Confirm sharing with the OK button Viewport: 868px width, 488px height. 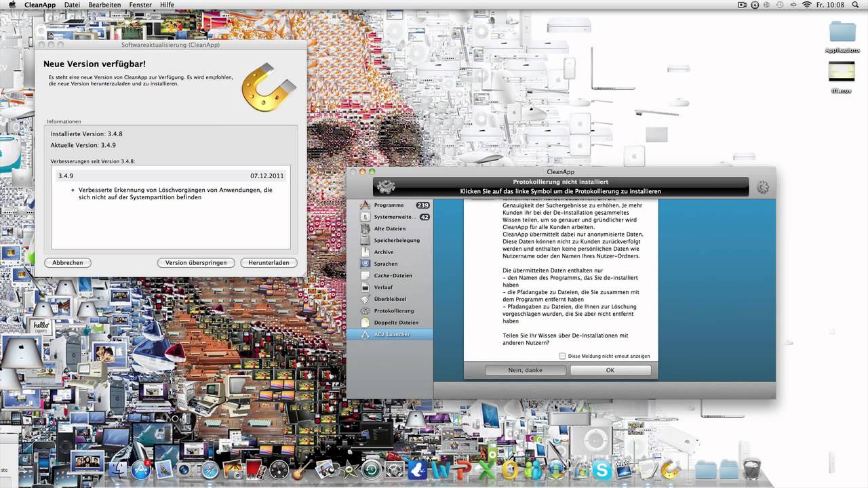pyautogui.click(x=610, y=370)
